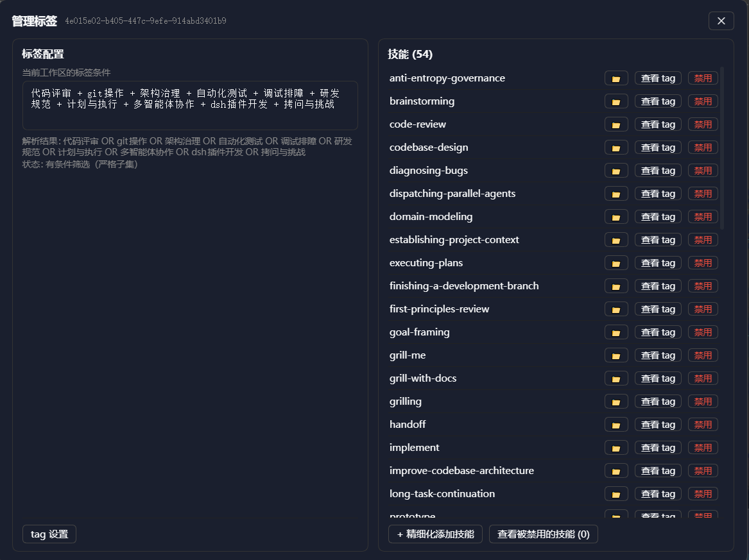Screen dimensions: 749x560
Task: Open tag 设置 settings
Action: point(49,534)
